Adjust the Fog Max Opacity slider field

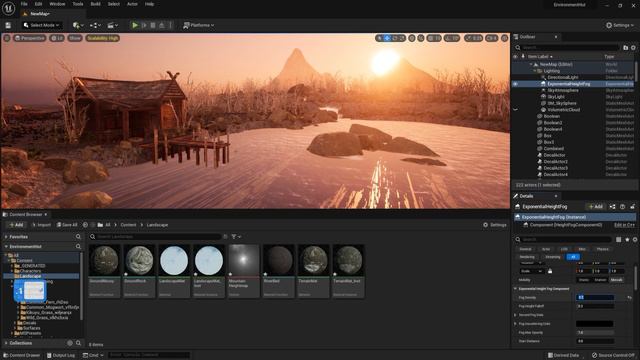coord(595,333)
